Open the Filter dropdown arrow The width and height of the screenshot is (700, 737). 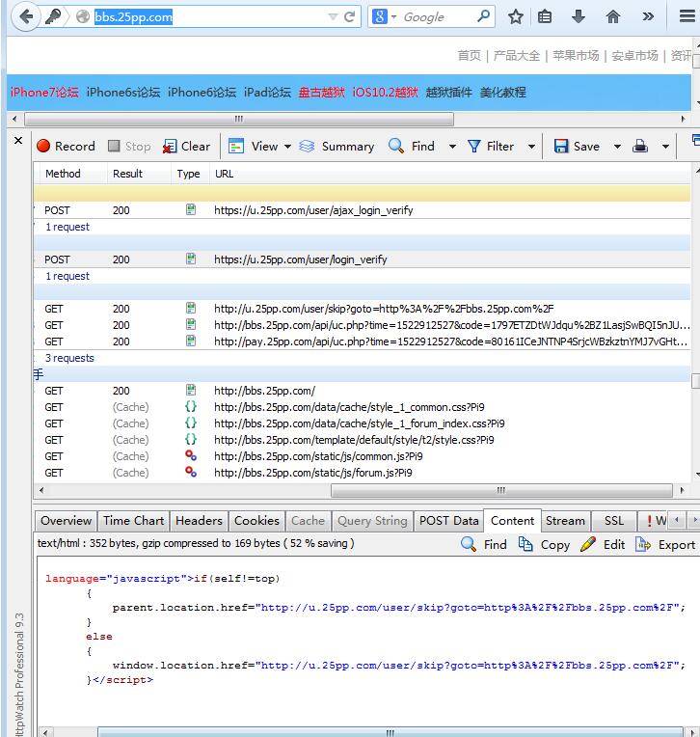[x=530, y=147]
